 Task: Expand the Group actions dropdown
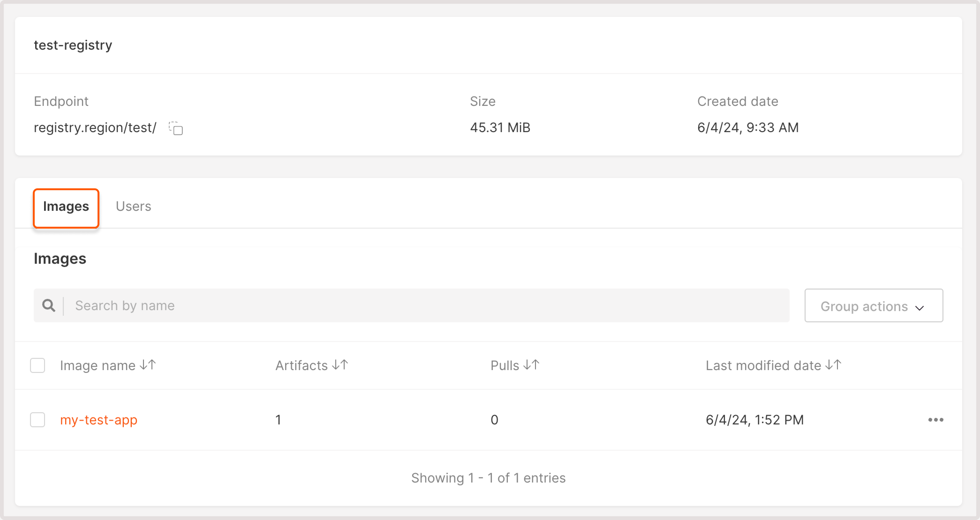874,306
